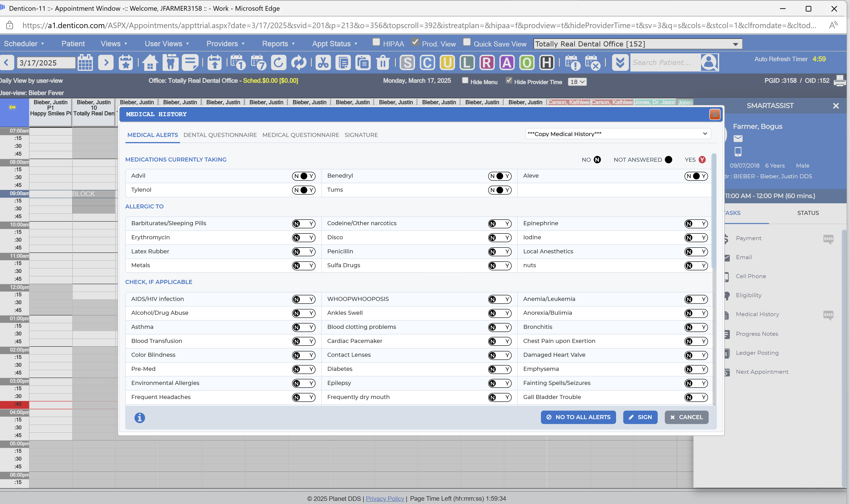Click the Sign button
Image resolution: width=850 pixels, height=504 pixels.
click(x=640, y=417)
